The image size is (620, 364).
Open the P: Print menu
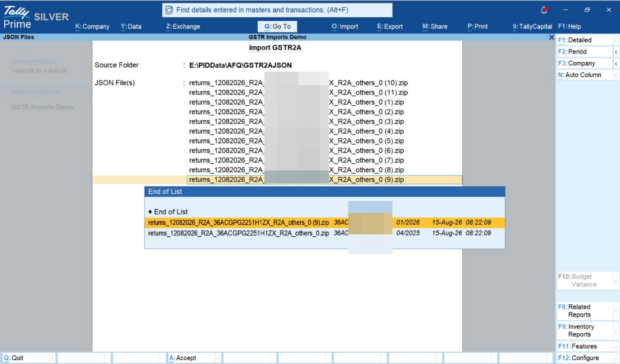477,26
